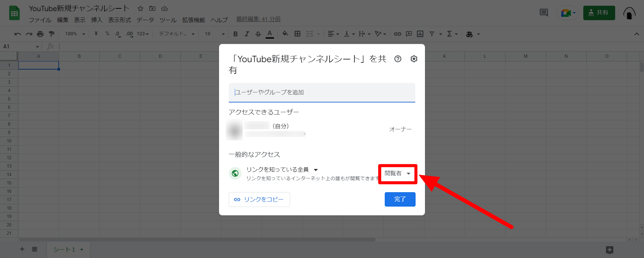Increase decimal places button
This screenshot has height=258, width=644.
[129, 34]
